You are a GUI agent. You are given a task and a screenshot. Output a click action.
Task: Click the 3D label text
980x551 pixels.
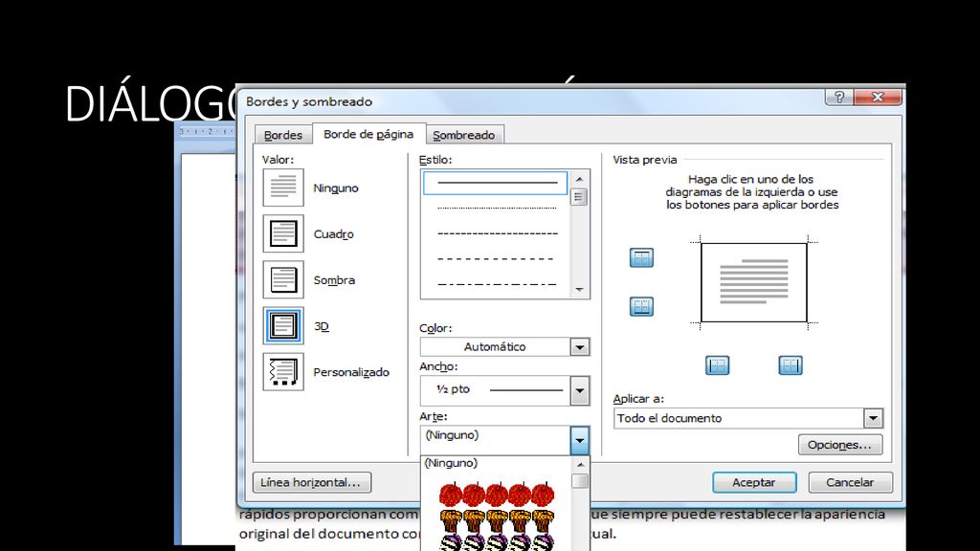[x=322, y=326]
